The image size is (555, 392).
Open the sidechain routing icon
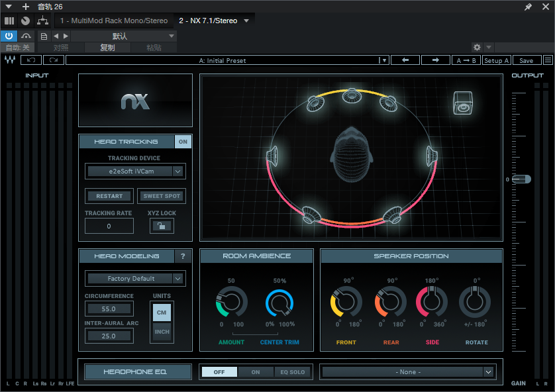[43, 21]
